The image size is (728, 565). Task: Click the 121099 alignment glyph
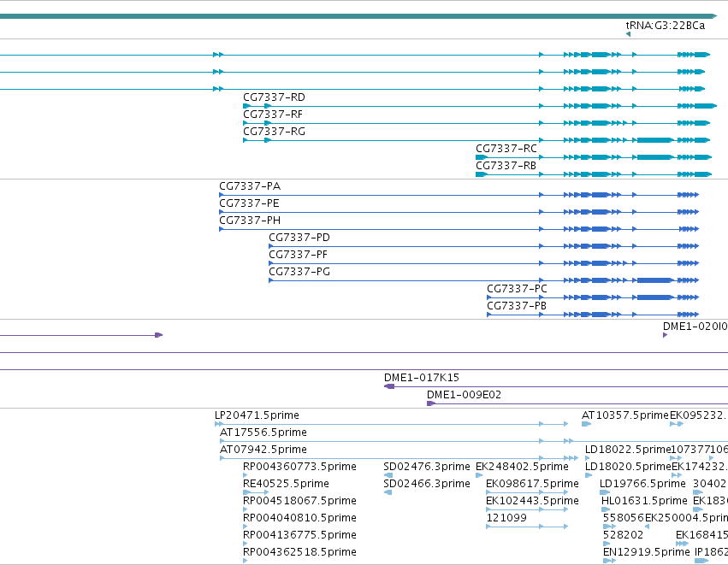(527, 527)
